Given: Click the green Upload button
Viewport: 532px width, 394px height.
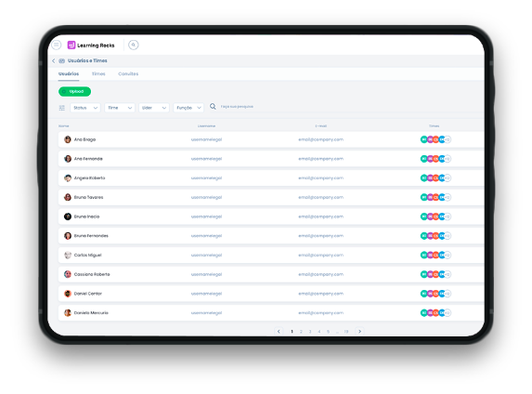Looking at the screenshot, I should [x=74, y=91].
